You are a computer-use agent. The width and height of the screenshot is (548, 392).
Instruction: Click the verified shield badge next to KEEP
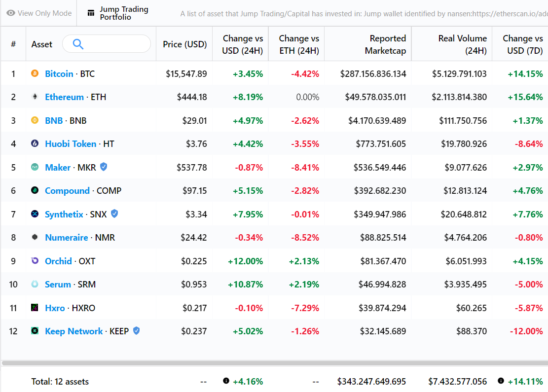coord(136,330)
